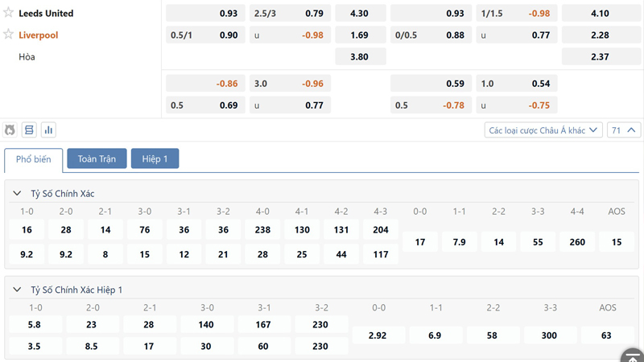Collapse the 'Tỷ Số Chính Xác' section

tap(18, 194)
